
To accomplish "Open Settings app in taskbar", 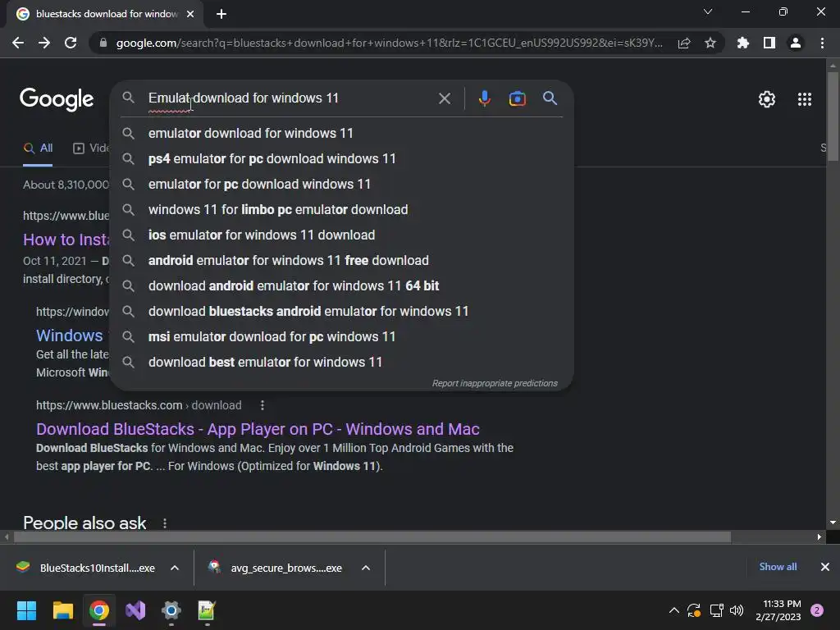I will point(171,610).
